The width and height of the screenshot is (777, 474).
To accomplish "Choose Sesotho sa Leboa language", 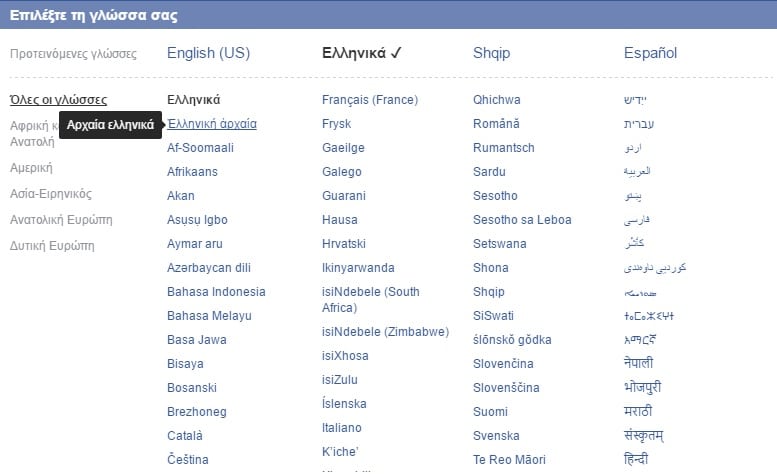I will pos(522,219).
